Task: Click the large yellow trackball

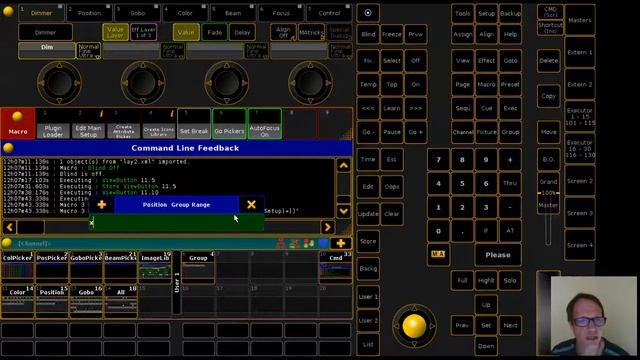Action: point(414,326)
